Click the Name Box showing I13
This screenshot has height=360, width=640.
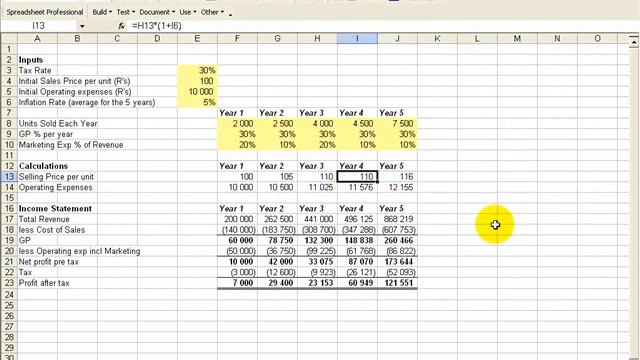pos(39,26)
